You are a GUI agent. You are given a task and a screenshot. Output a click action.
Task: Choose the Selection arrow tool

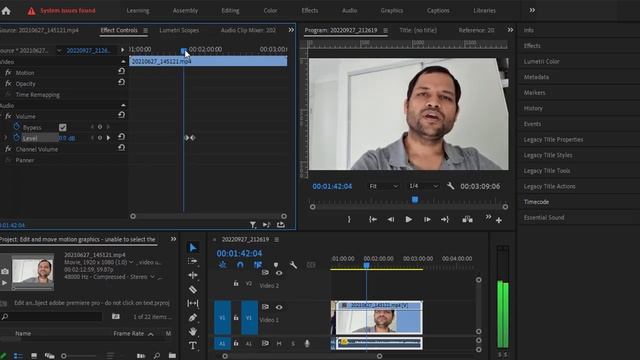pos(193,247)
